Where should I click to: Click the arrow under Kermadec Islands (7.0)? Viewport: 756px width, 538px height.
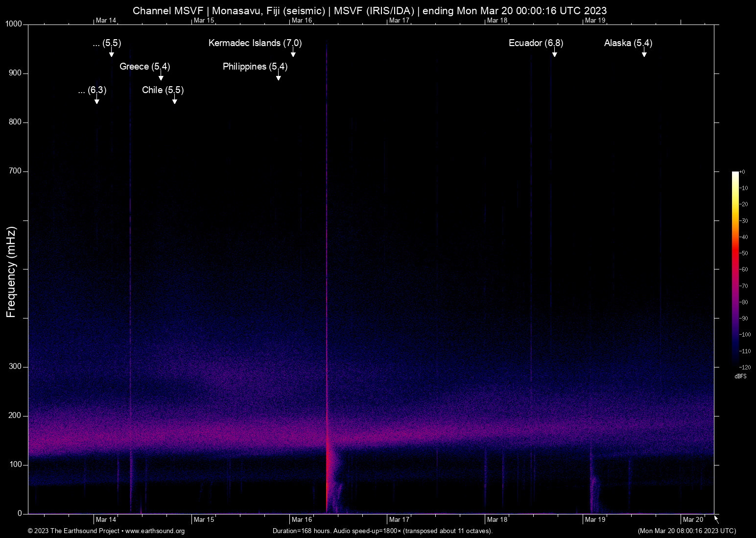point(293,53)
